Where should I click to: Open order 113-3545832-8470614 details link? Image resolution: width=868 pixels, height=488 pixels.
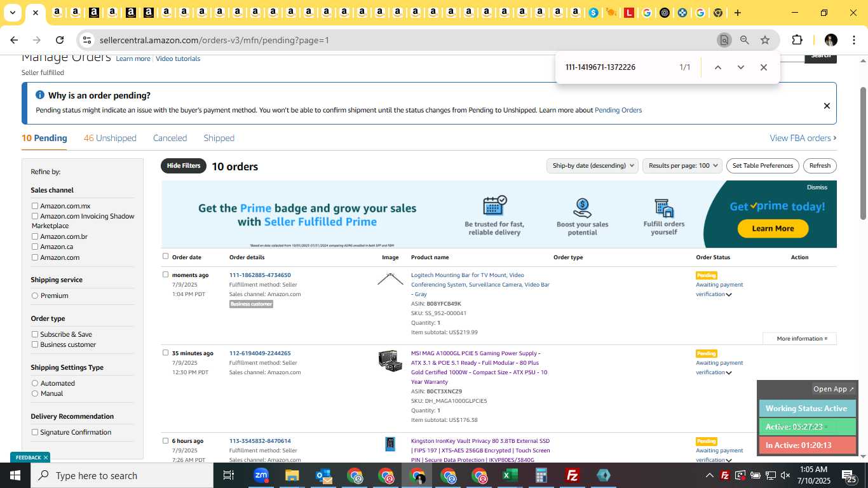260,441
